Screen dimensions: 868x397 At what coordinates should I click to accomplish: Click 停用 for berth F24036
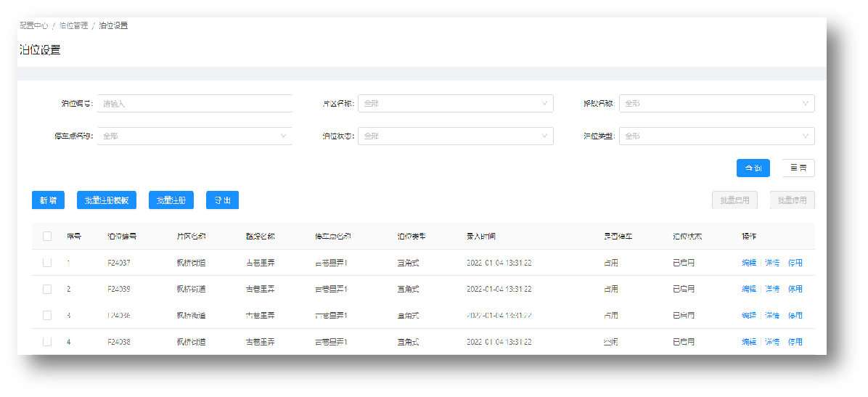795,316
